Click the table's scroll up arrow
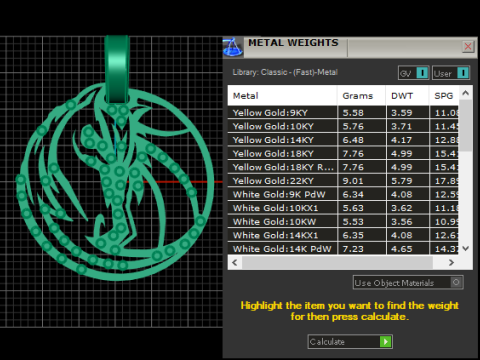 (x=466, y=93)
